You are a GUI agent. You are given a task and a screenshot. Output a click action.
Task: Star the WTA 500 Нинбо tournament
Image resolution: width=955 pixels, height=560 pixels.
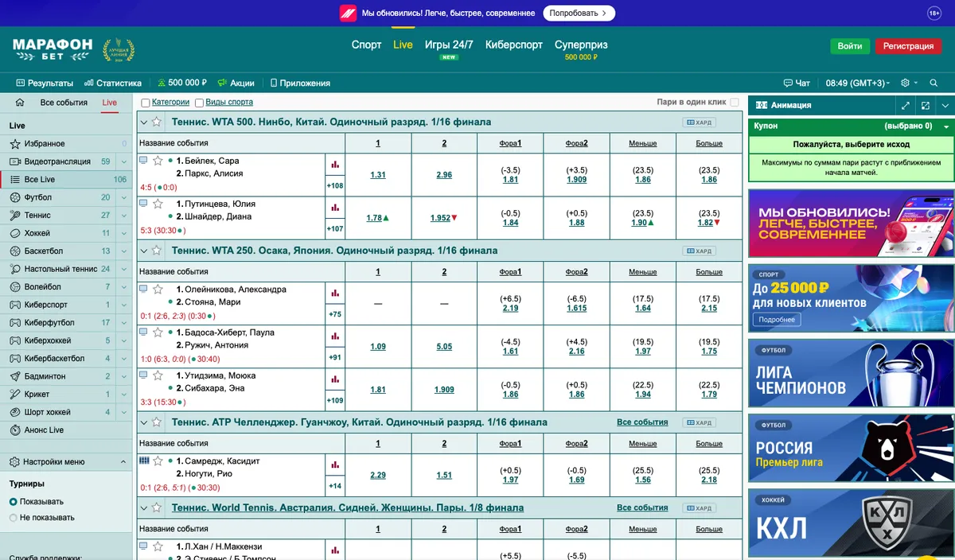[157, 122]
